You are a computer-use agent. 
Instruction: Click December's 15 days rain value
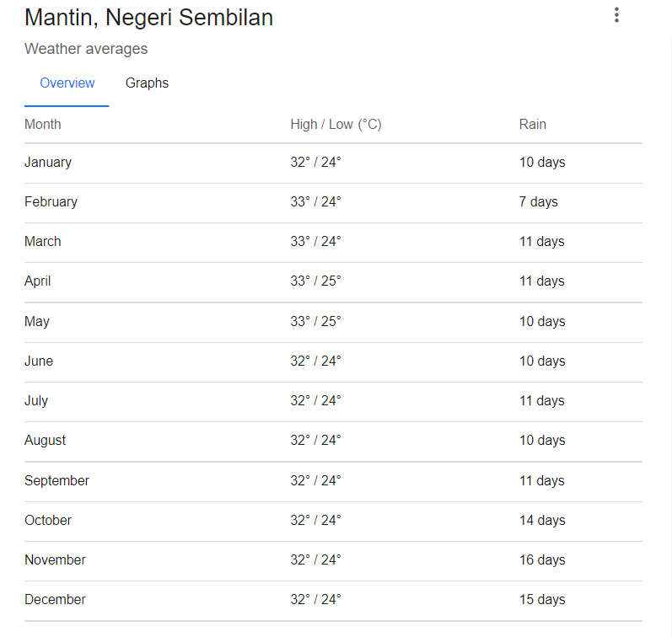541,599
